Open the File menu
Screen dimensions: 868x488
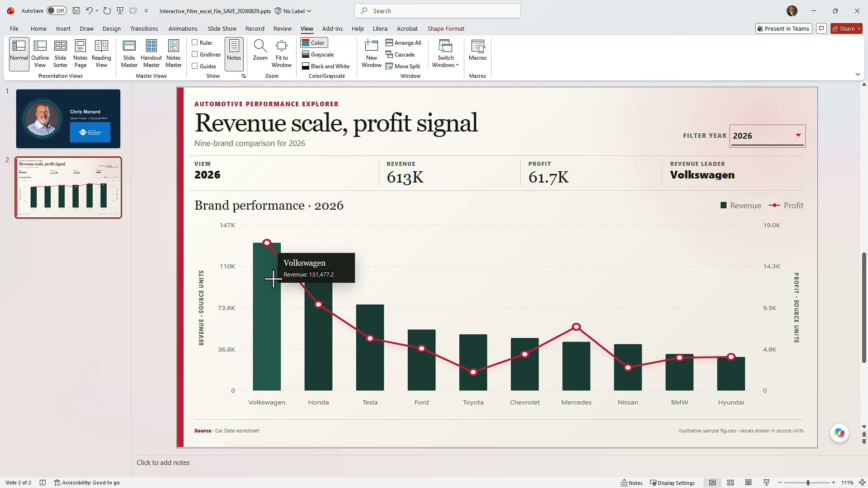(14, 28)
